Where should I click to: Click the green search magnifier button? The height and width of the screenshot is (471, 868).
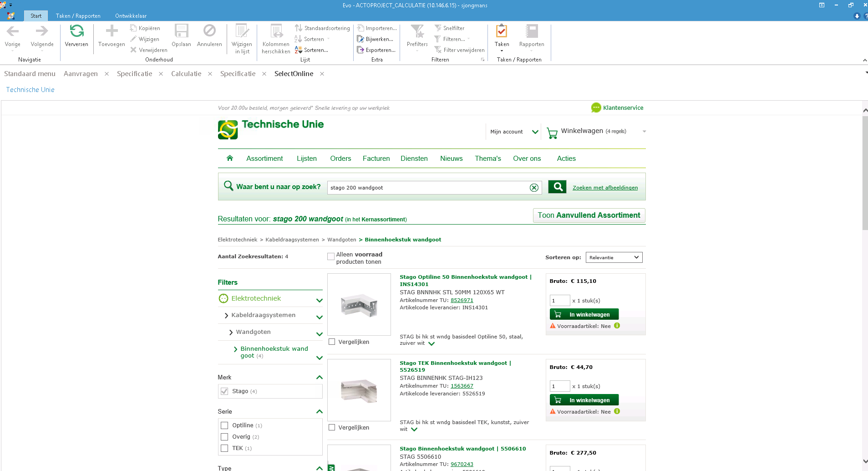(x=557, y=187)
